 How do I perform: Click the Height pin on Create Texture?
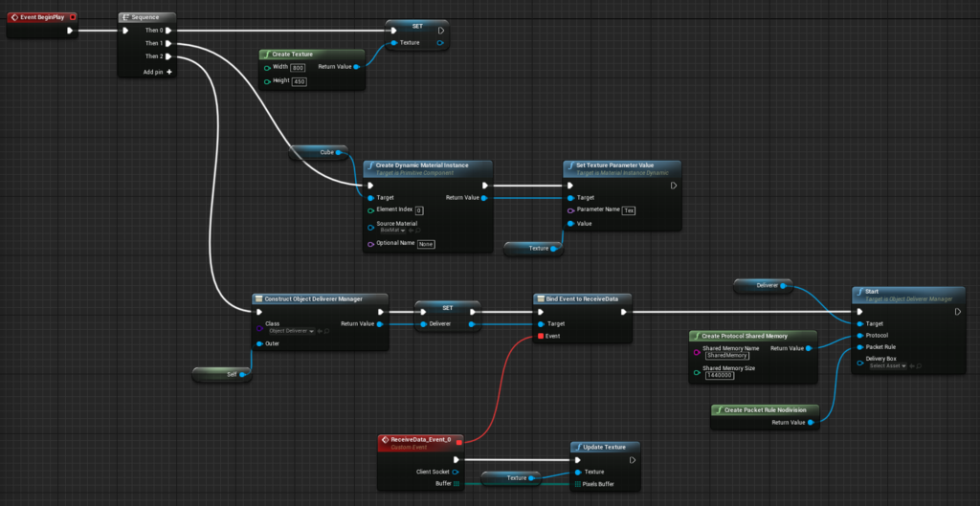pos(268,81)
